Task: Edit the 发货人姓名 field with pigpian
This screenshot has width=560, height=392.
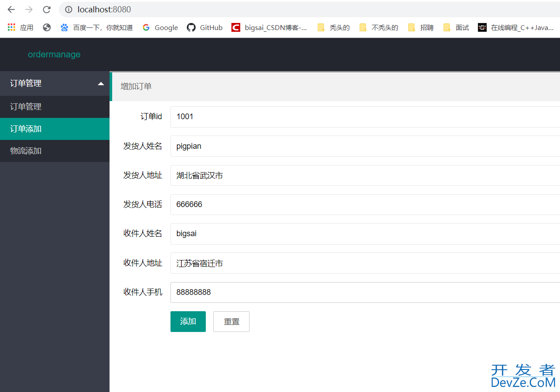Action: [365, 146]
